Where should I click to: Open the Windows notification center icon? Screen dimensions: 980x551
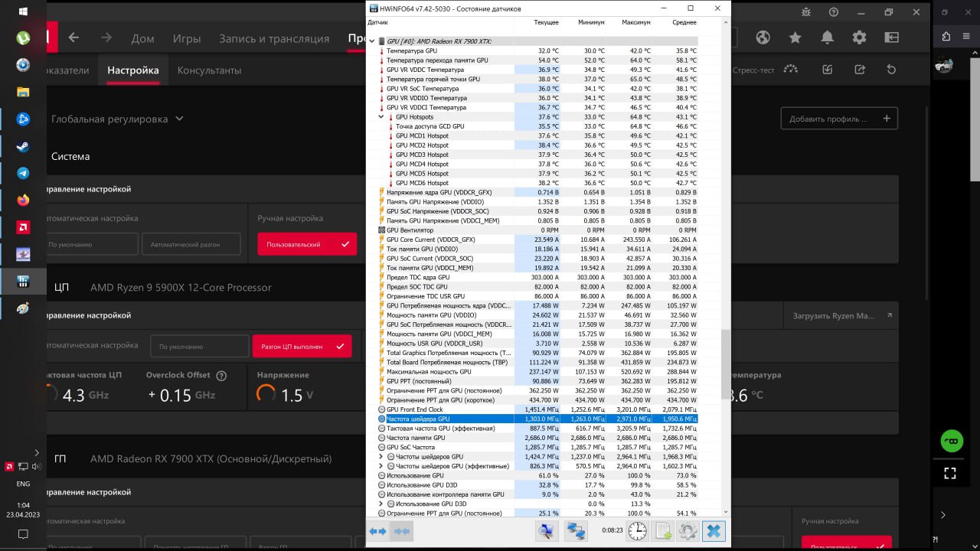(23, 533)
